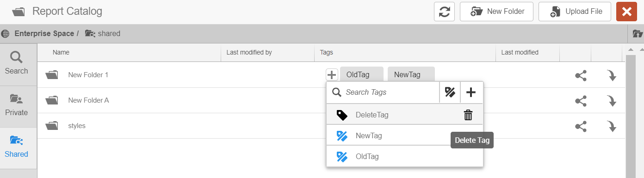
Task: Close the Report Catalog with red X
Action: point(627,12)
